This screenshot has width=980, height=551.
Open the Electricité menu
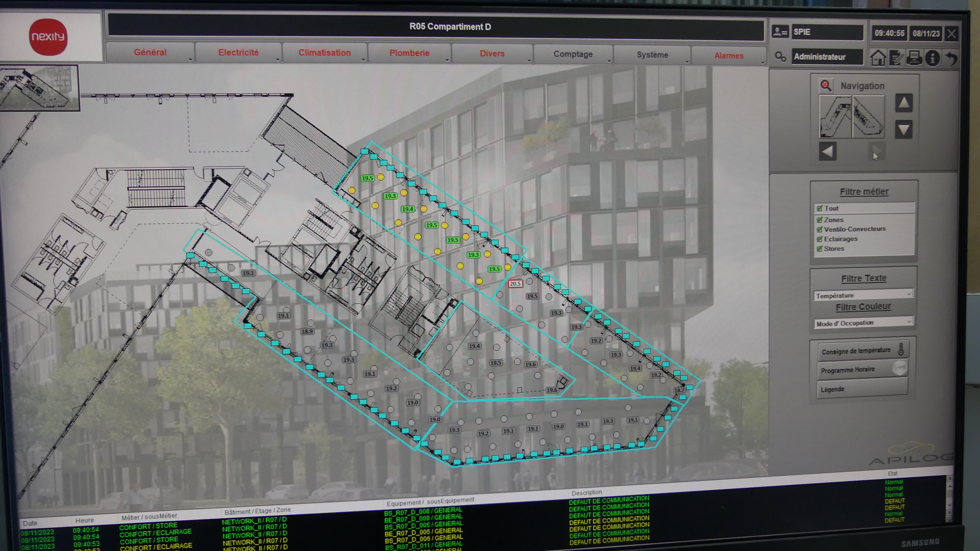(x=238, y=52)
